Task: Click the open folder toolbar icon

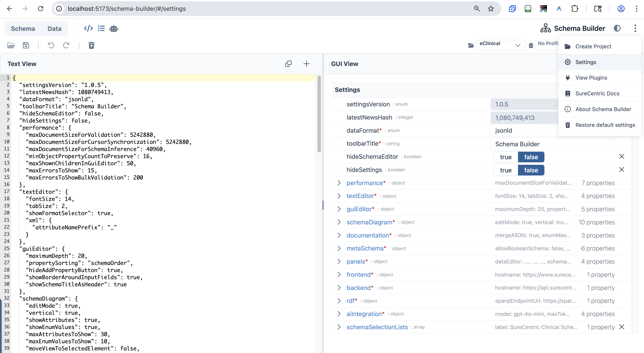Action: click(x=11, y=45)
